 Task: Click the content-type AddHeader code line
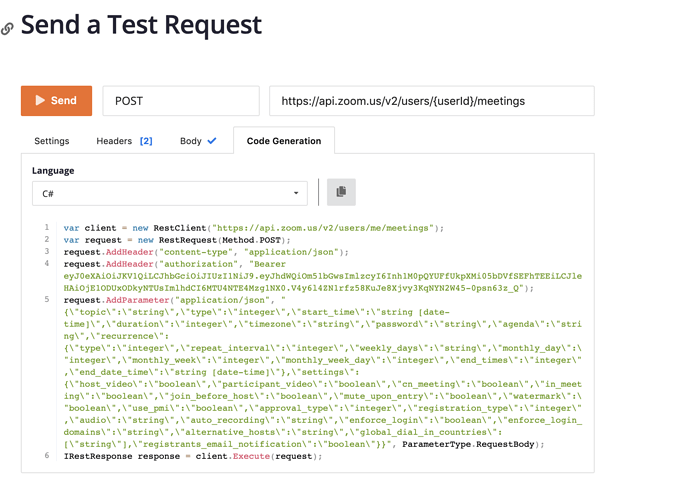click(x=206, y=252)
